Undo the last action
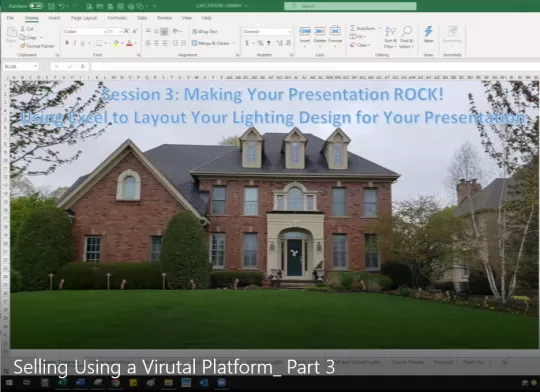The height and width of the screenshot is (392, 540). [x=62, y=6]
